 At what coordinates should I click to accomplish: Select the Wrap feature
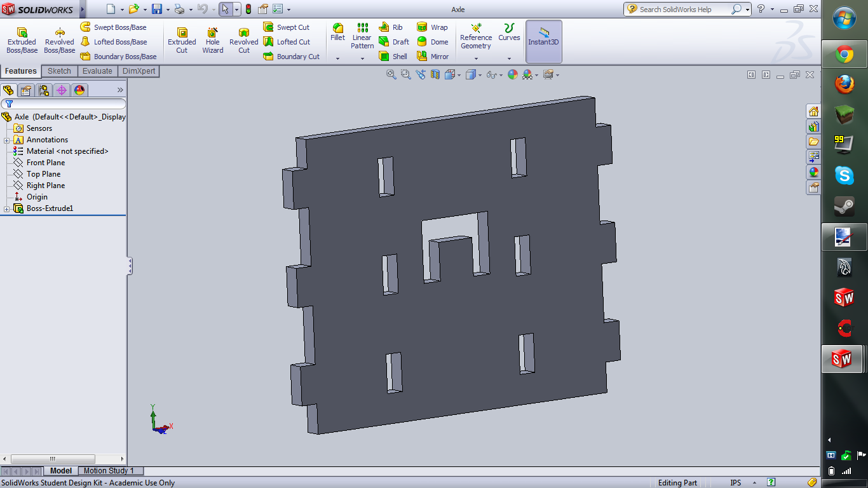(432, 27)
